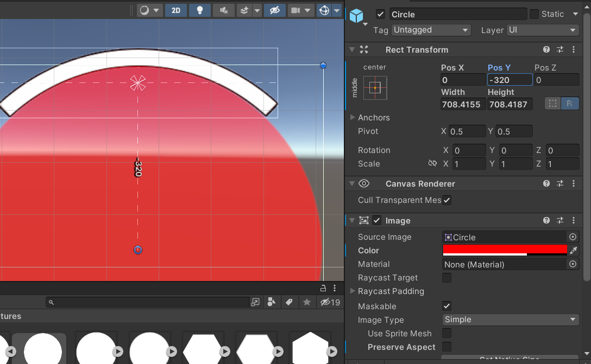Viewport: 591px width, 364px height.
Task: Toggle hidden objects visibility eye icon
Action: pos(274,10)
